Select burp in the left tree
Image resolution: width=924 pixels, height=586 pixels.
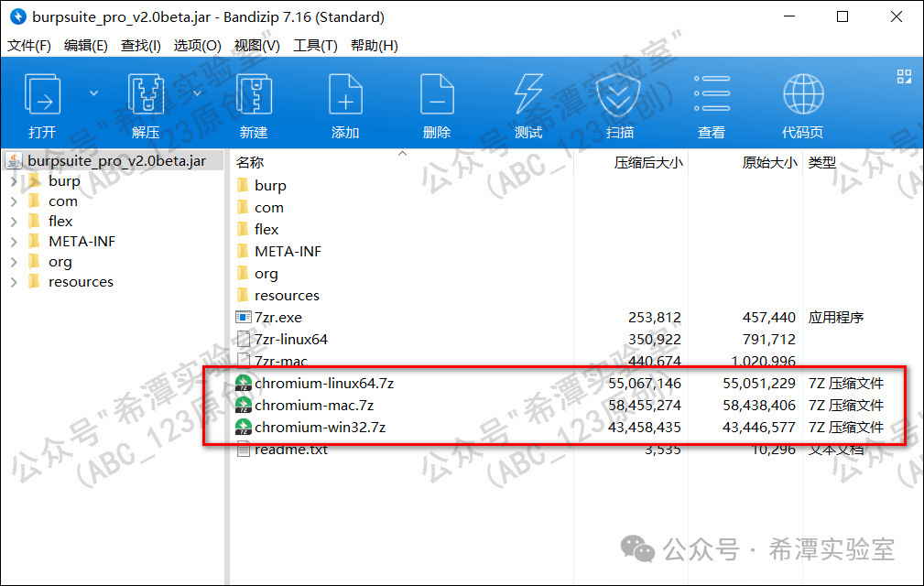[x=64, y=181]
